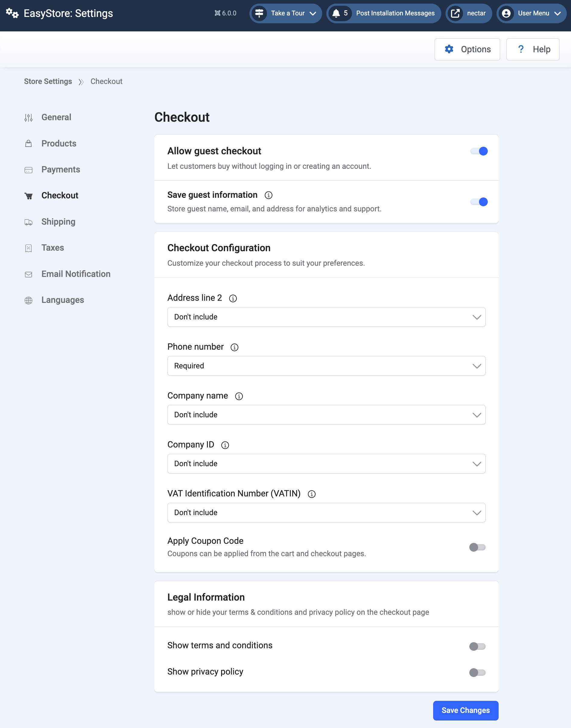Turn on Show terms and conditions

pyautogui.click(x=477, y=646)
